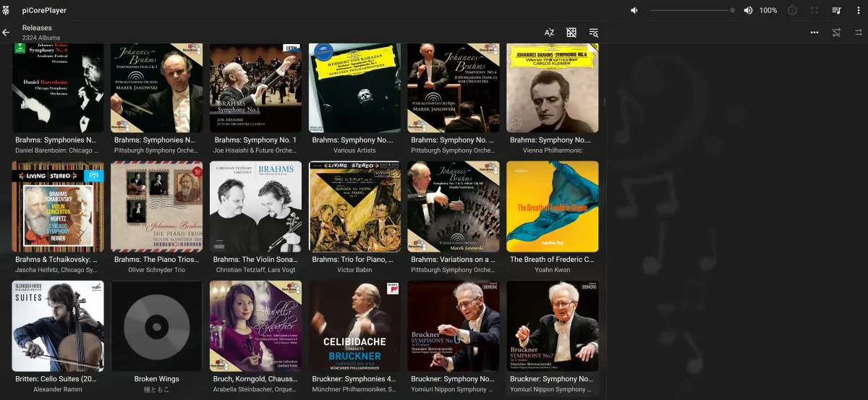Click 'Brahms: Trio for Piano,' title
868x400 pixels.
coord(354,260)
